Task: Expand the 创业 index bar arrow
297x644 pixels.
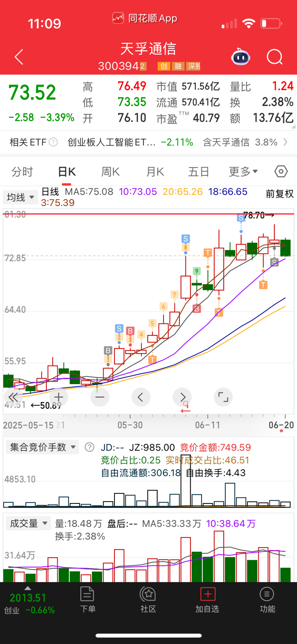Action: click(27, 588)
